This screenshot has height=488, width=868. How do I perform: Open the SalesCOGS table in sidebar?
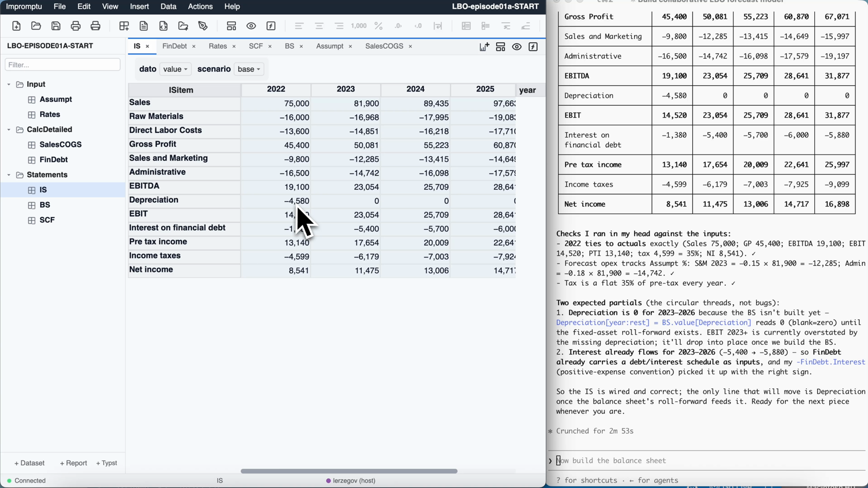point(60,145)
